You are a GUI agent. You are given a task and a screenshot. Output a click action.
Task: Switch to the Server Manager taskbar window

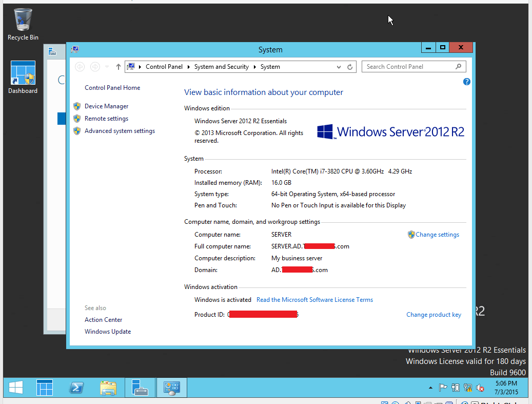click(140, 388)
